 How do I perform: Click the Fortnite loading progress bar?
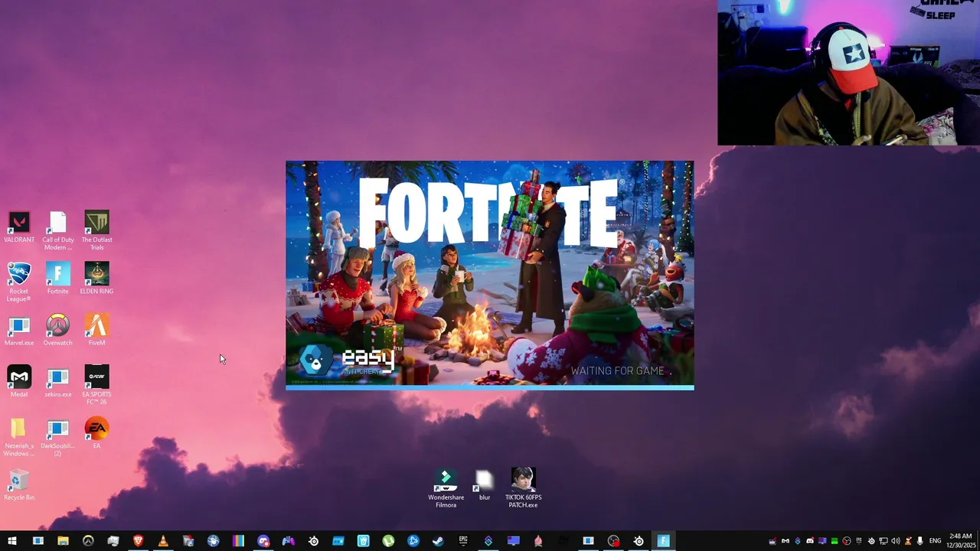coord(490,388)
